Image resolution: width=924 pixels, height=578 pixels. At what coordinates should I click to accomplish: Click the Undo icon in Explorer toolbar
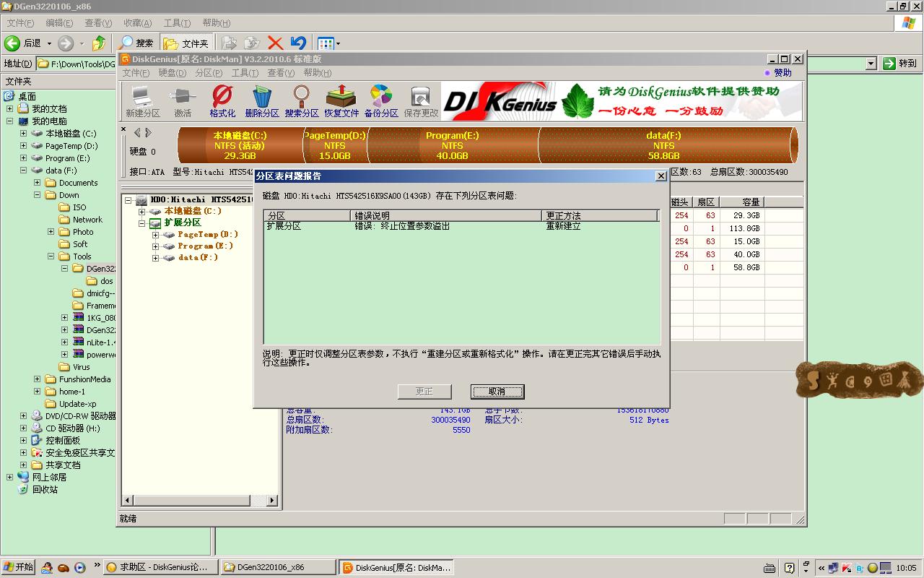click(x=298, y=43)
